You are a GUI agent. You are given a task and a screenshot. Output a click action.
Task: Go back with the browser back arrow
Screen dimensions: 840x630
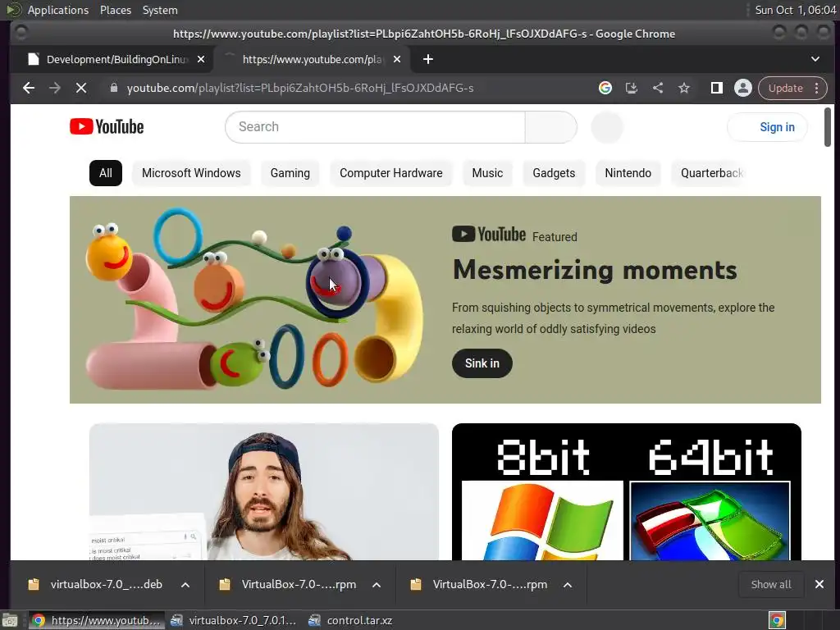pyautogui.click(x=29, y=88)
